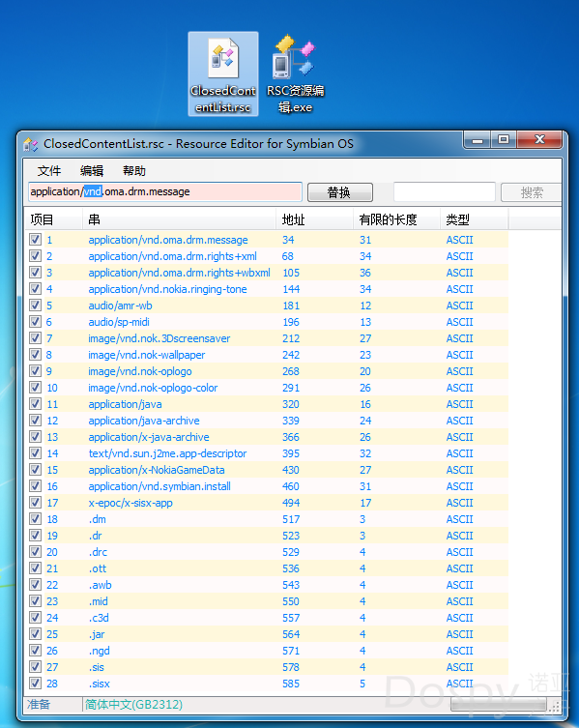
Task: Click length value 36 in row 3
Action: 365,273
